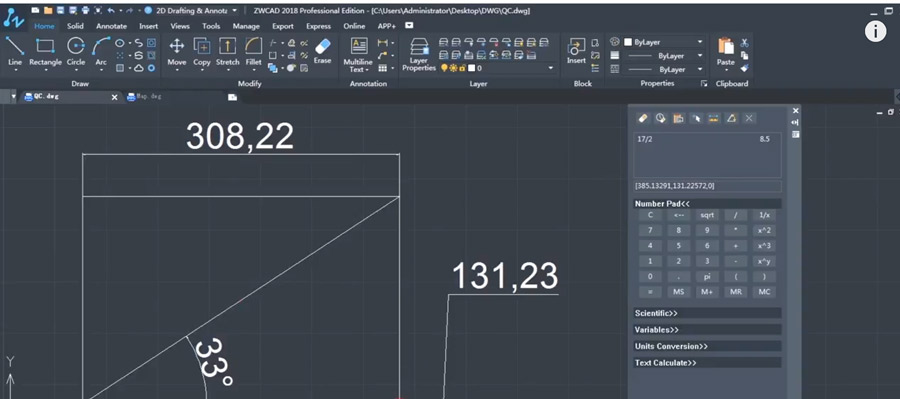Click the pi button on number pad
The height and width of the screenshot is (399, 900).
point(707,277)
